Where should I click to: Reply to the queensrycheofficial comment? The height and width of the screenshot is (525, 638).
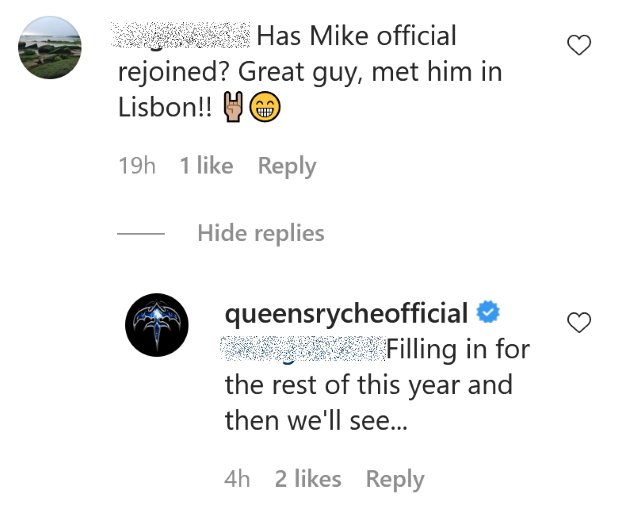(395, 479)
